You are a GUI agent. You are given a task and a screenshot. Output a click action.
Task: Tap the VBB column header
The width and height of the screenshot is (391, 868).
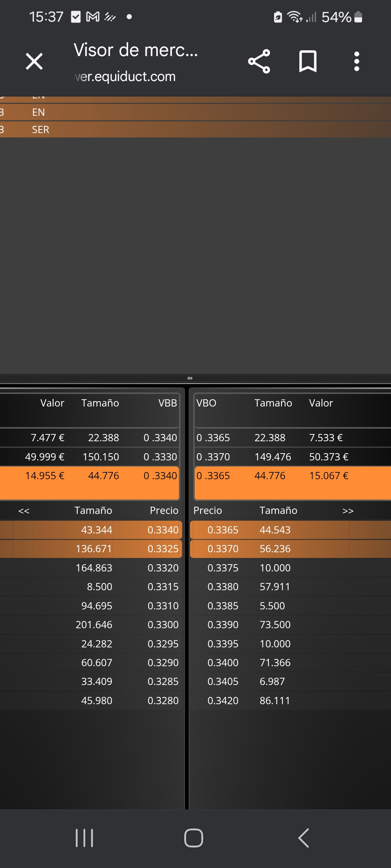pos(168,403)
